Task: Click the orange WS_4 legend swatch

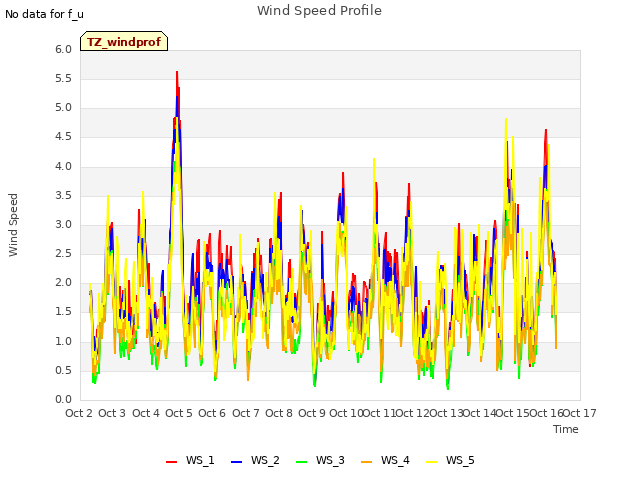Action: coord(367,461)
